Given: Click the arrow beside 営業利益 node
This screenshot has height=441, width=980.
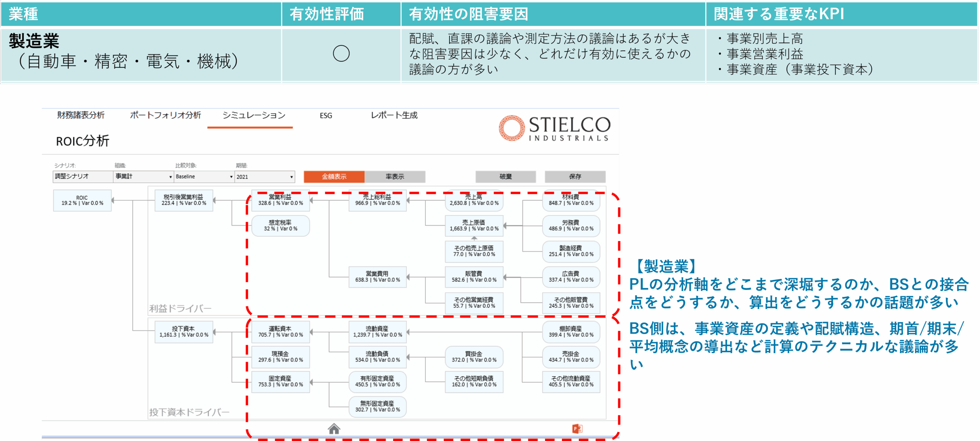Looking at the screenshot, I should (x=311, y=200).
